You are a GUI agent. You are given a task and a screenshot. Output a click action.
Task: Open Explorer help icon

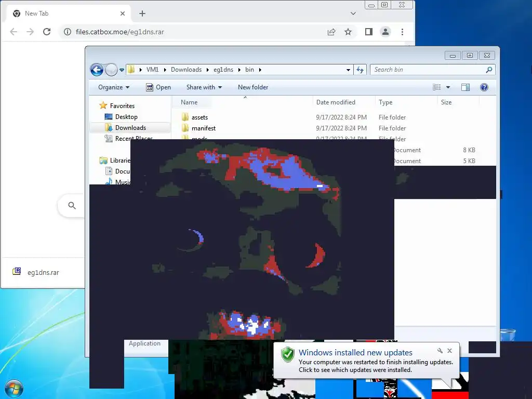coord(484,87)
